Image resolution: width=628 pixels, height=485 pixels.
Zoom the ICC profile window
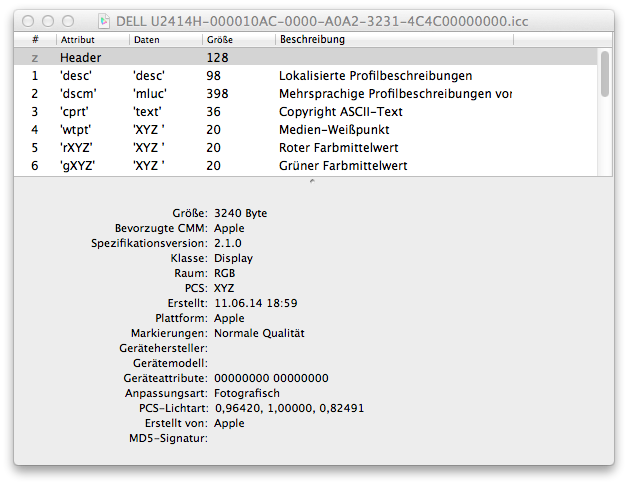(68, 21)
